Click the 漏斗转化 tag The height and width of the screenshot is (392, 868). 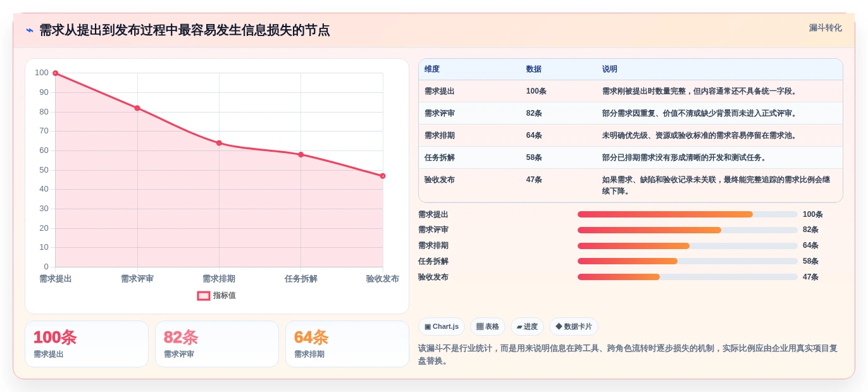click(825, 28)
